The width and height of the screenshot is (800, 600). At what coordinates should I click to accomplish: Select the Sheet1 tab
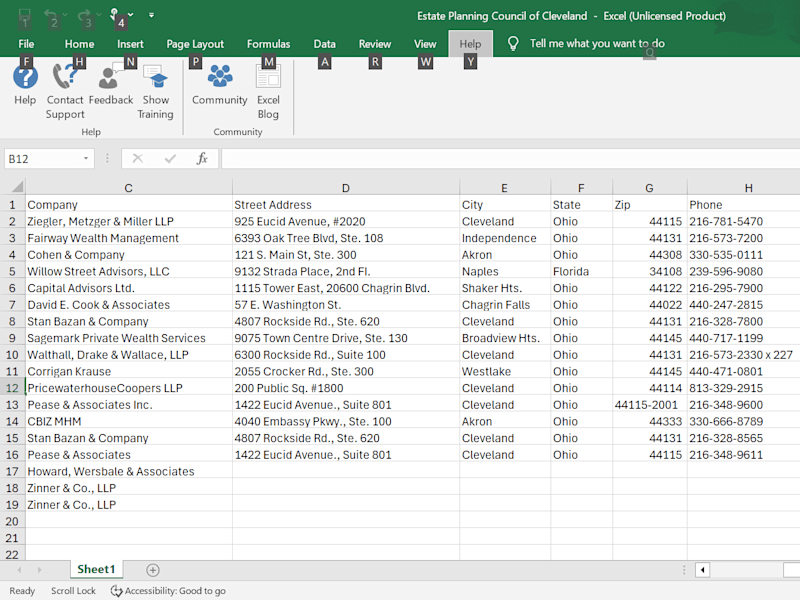(96, 569)
